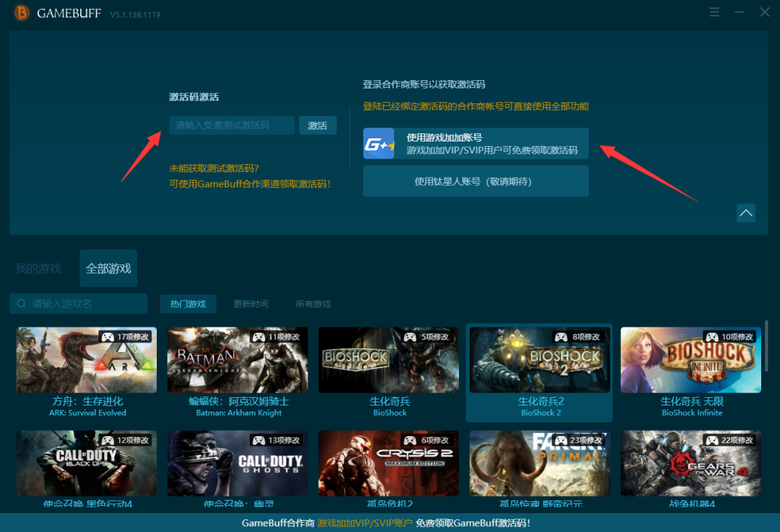This screenshot has height=532, width=780.
Task: Click the search magnifier icon
Action: (x=19, y=303)
